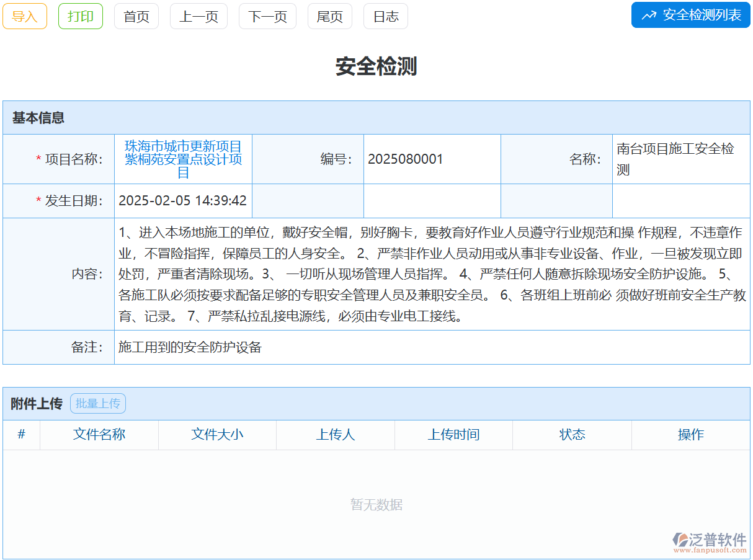The height and width of the screenshot is (560, 753).
Task: Navigate to 首页 first page
Action: 136,16
